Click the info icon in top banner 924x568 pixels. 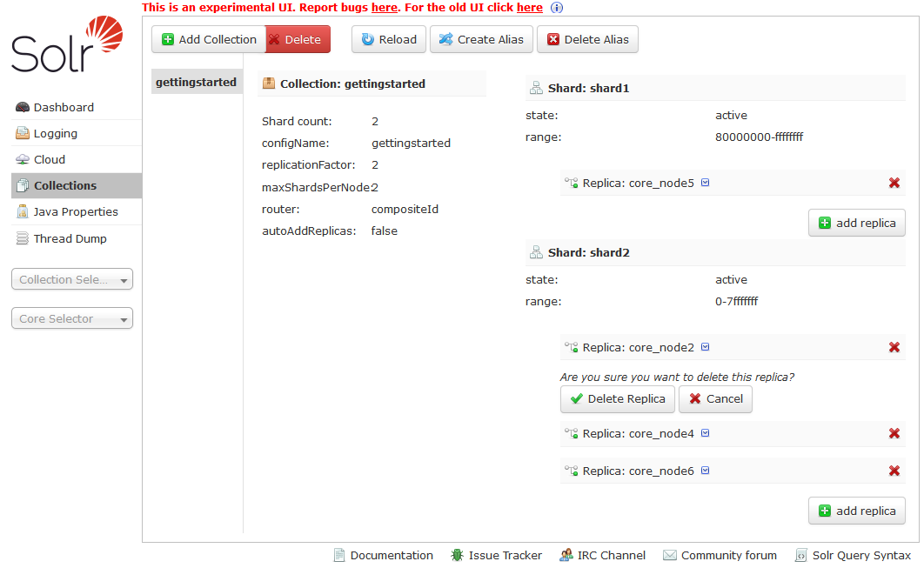(557, 8)
